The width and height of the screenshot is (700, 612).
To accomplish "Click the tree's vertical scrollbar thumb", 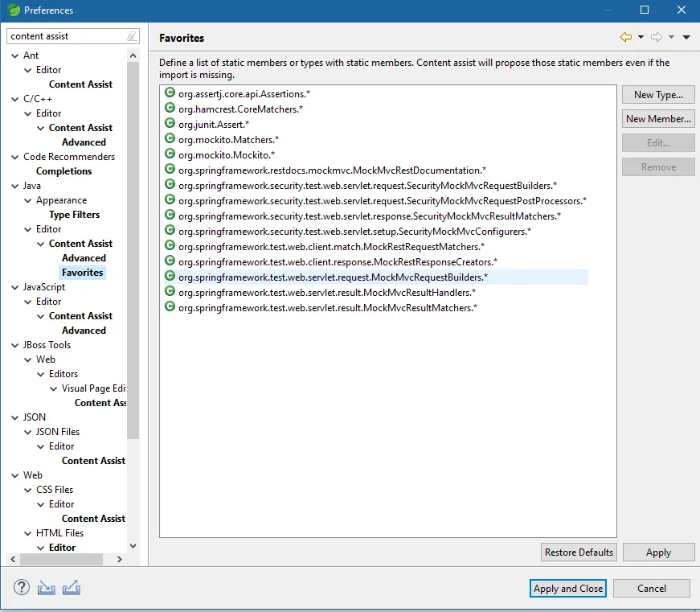I will click(133, 250).
